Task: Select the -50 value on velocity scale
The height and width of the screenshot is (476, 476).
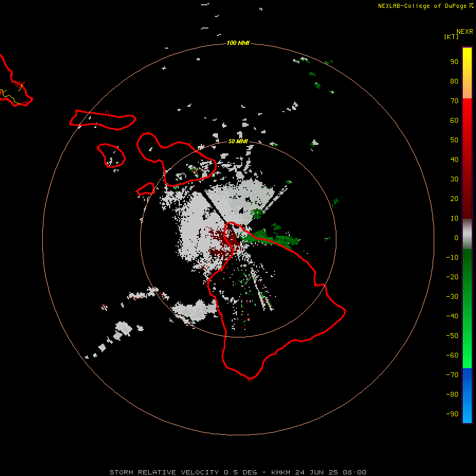Action: (452, 336)
